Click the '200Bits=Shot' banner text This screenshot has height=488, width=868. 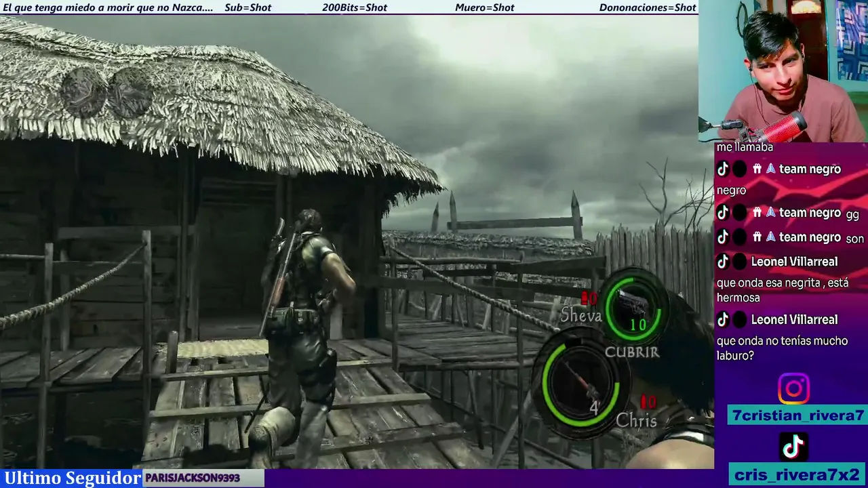click(x=355, y=7)
